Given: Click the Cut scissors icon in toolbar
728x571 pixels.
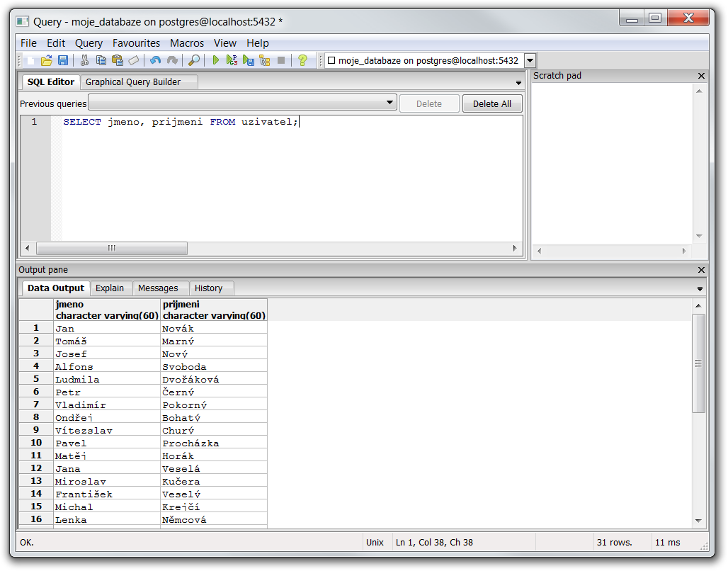Looking at the screenshot, I should 84,61.
